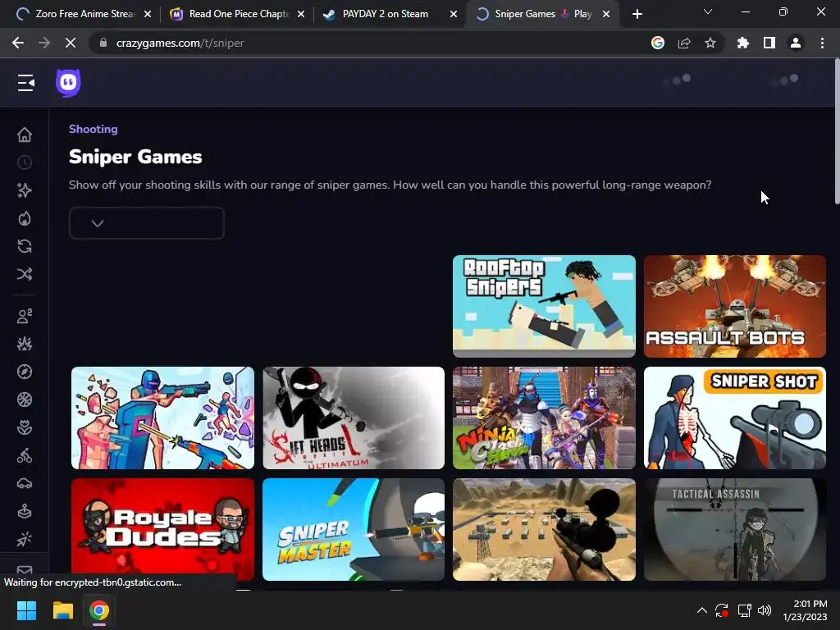Click the address bar URL field
The image size is (840, 630).
coord(370,43)
